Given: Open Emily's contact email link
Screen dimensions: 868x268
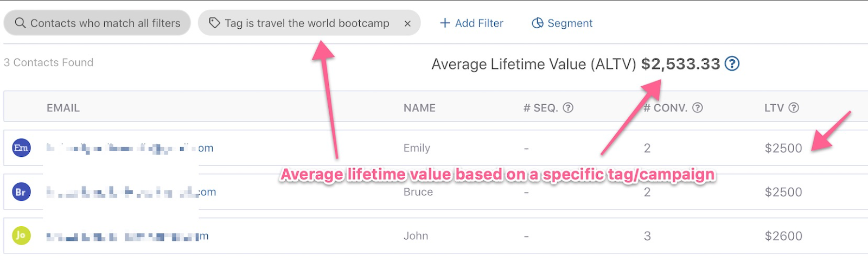Looking at the screenshot, I should [130, 148].
